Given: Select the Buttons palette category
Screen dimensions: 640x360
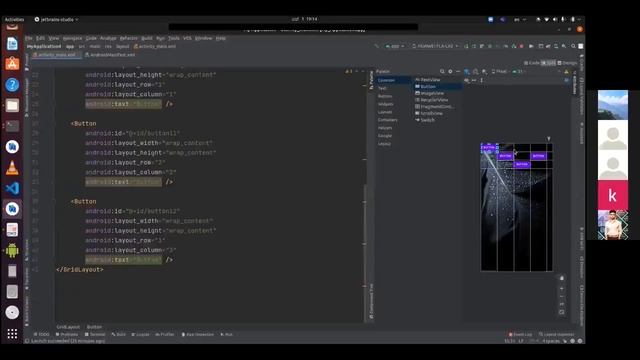Looking at the screenshot, I should tap(385, 96).
